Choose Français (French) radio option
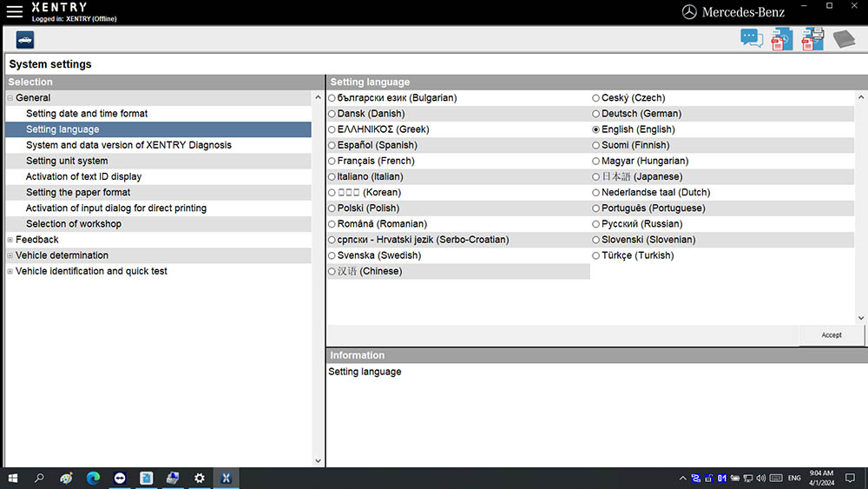868x489 pixels. [x=332, y=162]
